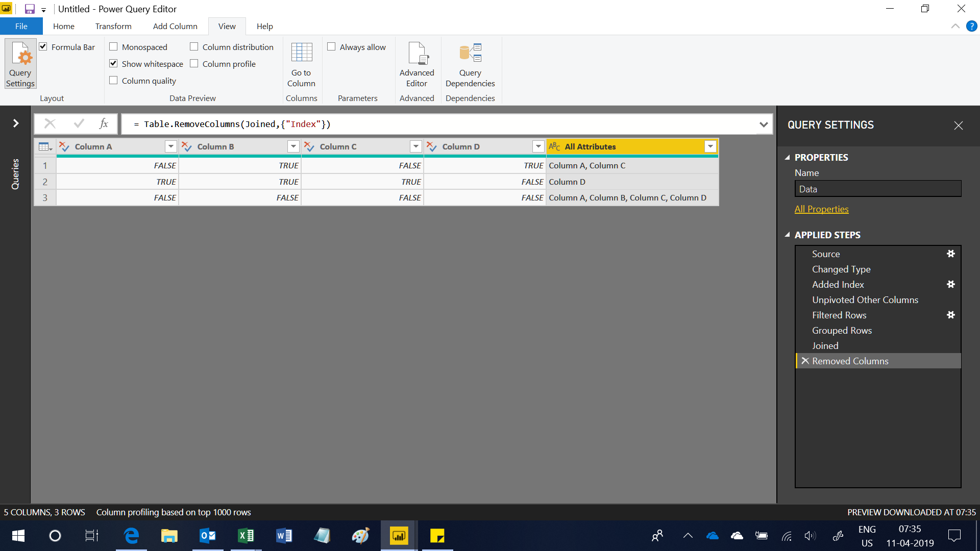Launch the Advanced Editor
Screen dimensions: 980x551
click(x=416, y=65)
